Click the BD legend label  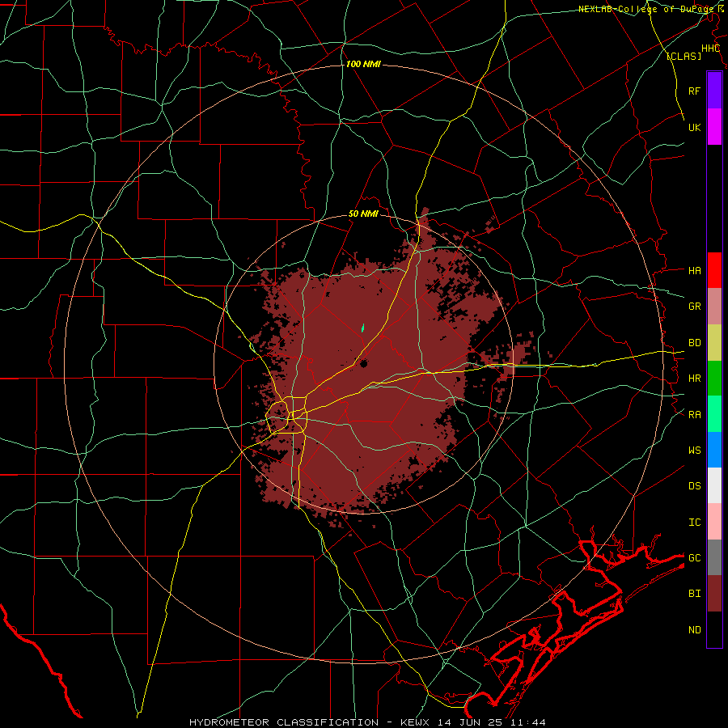695,343
